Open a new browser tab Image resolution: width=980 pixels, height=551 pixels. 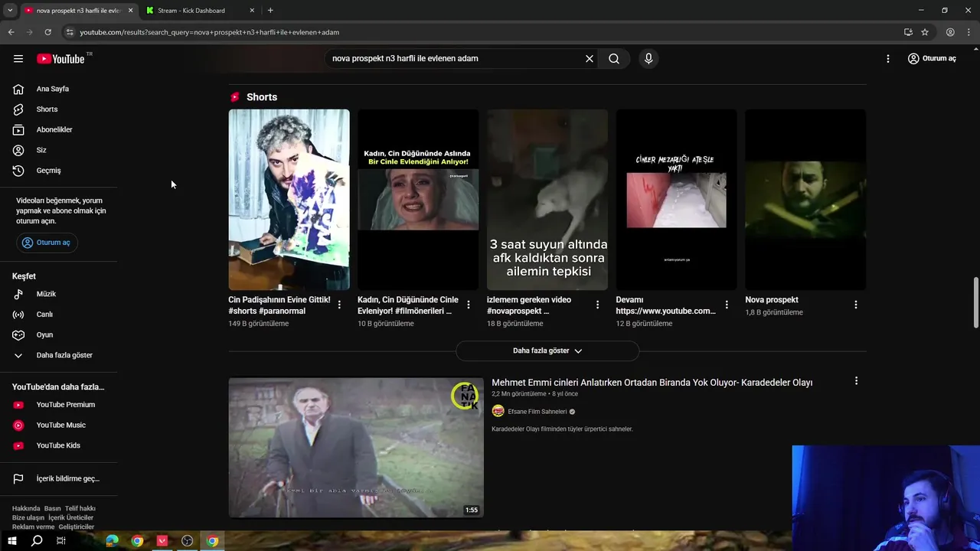(x=270, y=11)
